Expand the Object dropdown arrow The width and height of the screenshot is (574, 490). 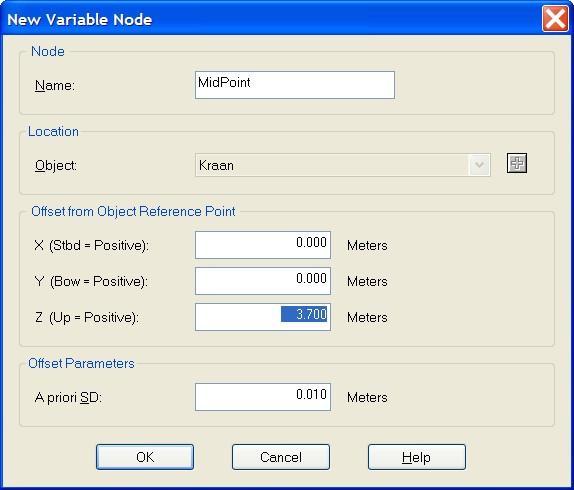[x=479, y=165]
